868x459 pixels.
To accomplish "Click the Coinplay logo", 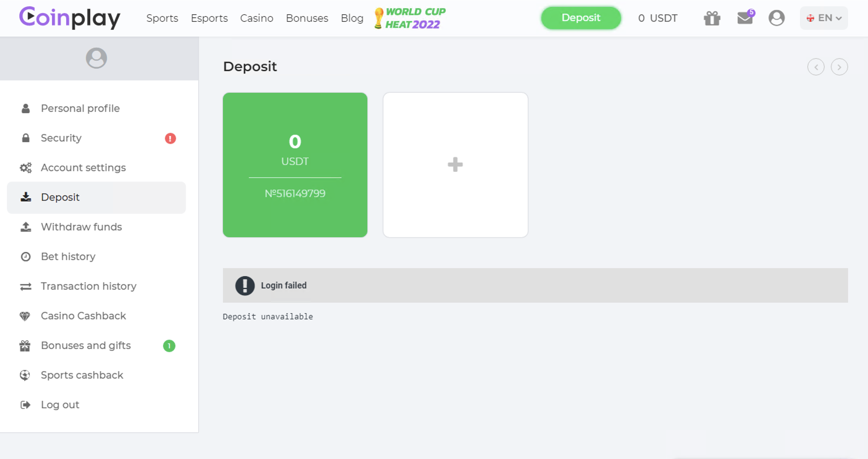I will tap(69, 18).
